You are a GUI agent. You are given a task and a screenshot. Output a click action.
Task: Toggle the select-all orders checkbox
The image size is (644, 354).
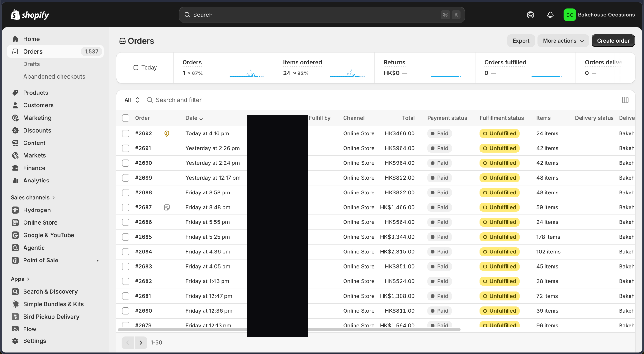tap(126, 118)
